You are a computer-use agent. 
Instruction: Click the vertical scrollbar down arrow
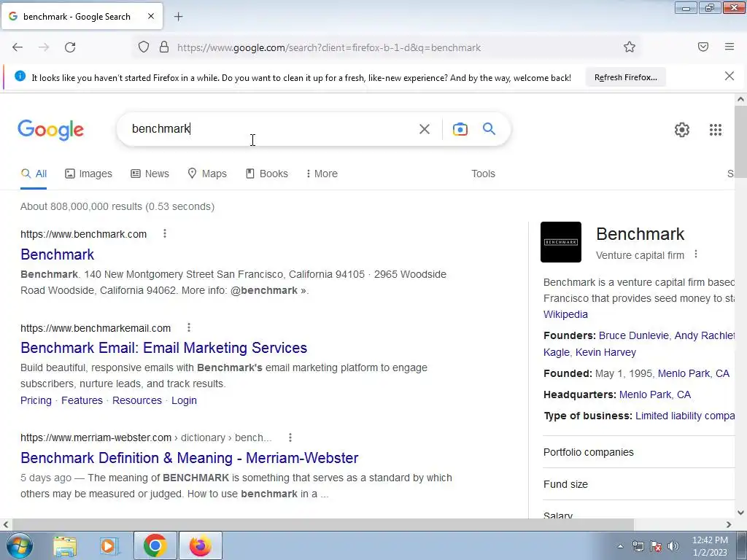coord(740,513)
